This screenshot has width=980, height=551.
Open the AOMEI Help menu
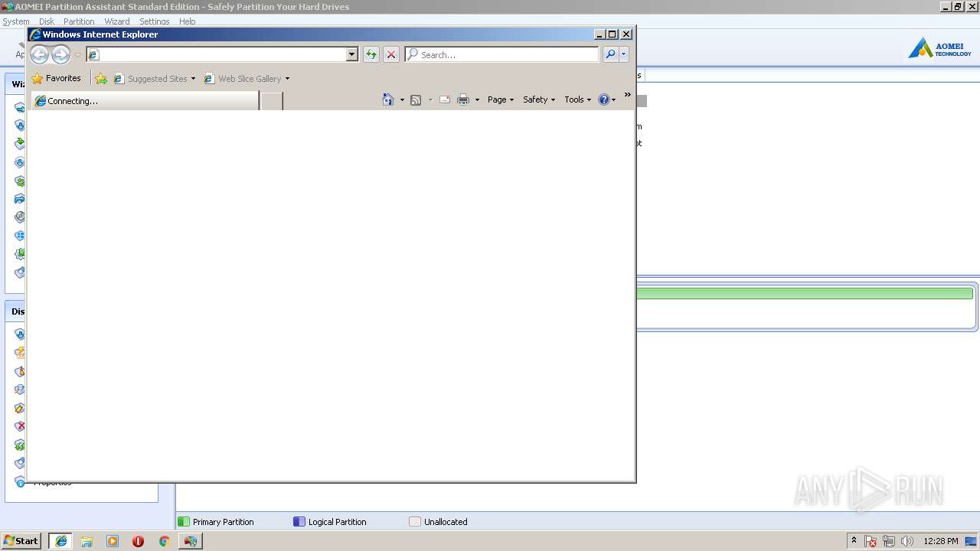pyautogui.click(x=188, y=21)
